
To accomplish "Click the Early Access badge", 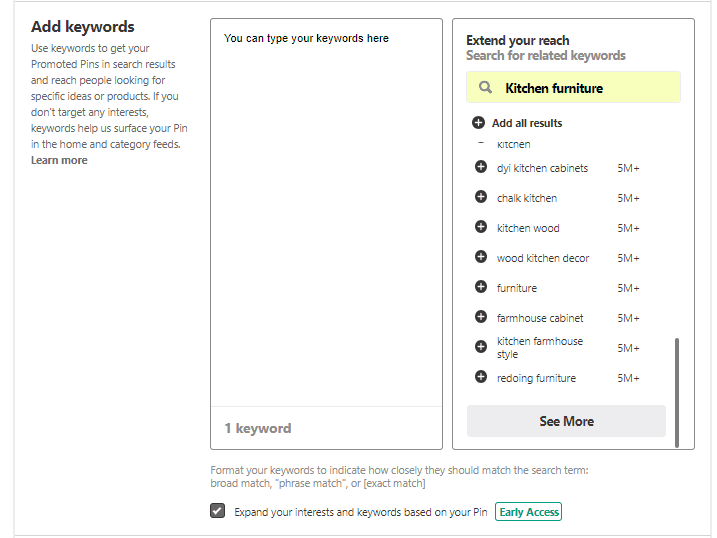I will (x=529, y=512).
